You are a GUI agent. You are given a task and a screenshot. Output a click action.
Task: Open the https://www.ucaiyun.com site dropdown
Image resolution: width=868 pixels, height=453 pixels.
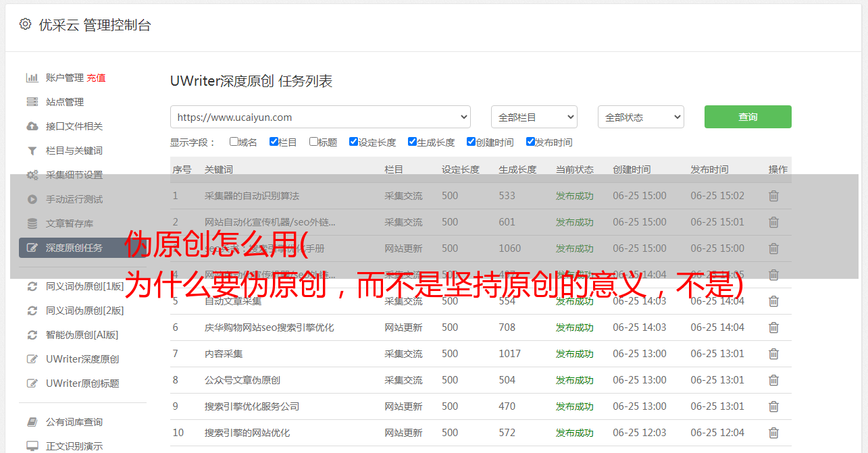[320, 117]
